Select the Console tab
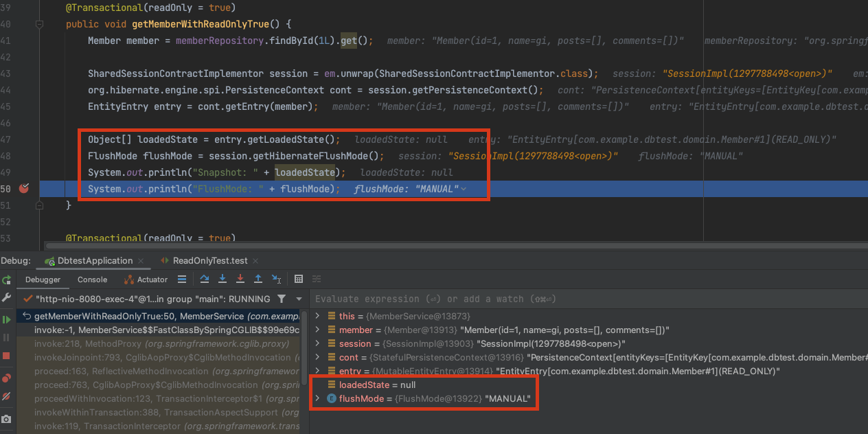The image size is (868, 434). pos(92,279)
